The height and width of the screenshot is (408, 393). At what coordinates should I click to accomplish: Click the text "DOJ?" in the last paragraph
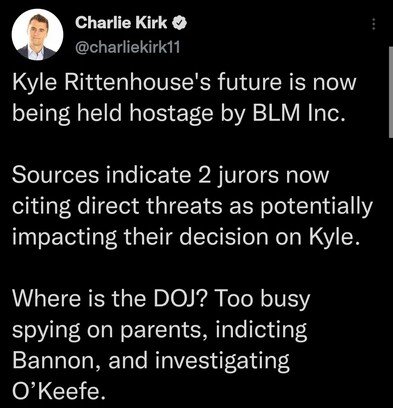(181, 299)
